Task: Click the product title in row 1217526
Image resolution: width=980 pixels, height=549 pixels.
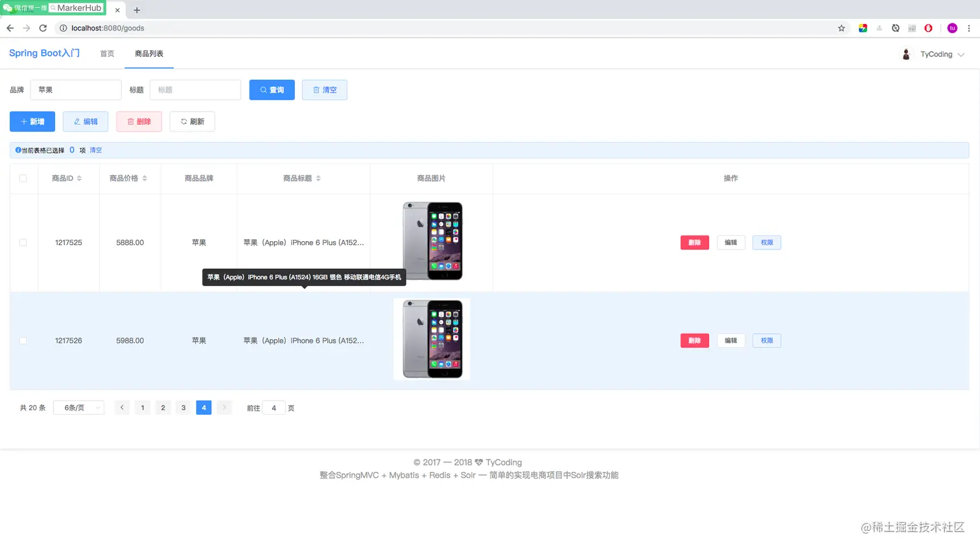Action: 304,340
